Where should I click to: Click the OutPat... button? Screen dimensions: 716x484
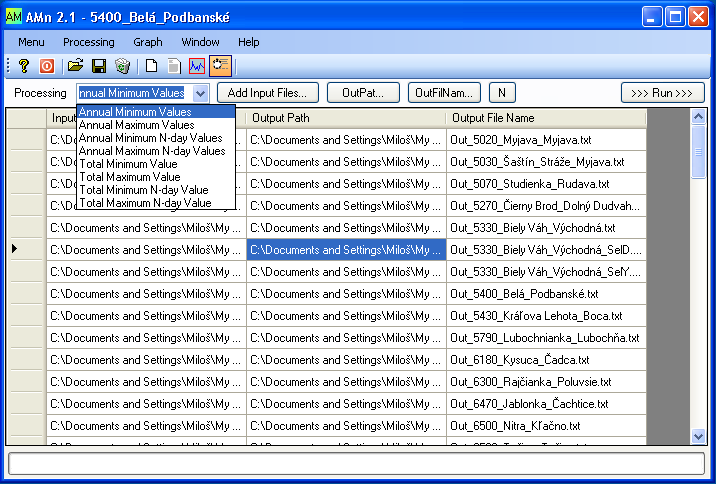[x=363, y=93]
